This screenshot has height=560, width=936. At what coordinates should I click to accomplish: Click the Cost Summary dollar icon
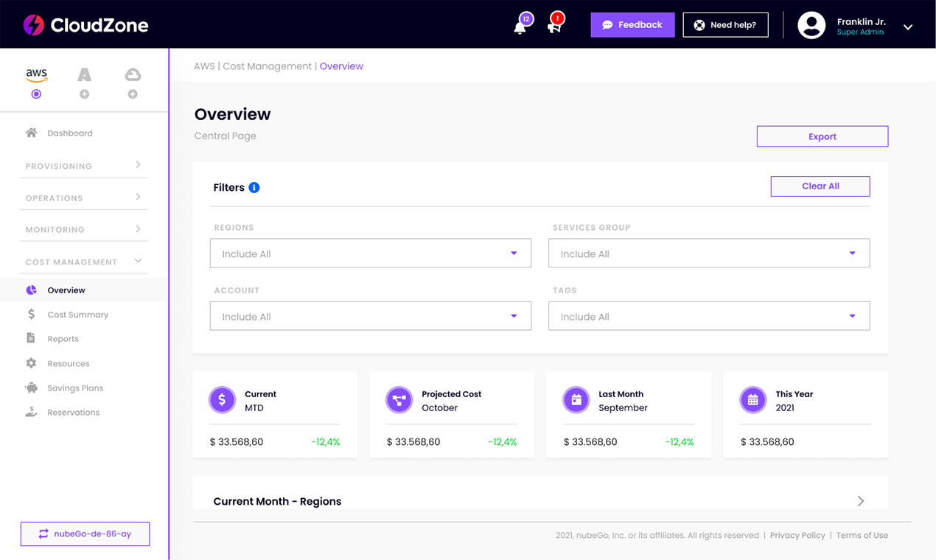[x=31, y=314]
